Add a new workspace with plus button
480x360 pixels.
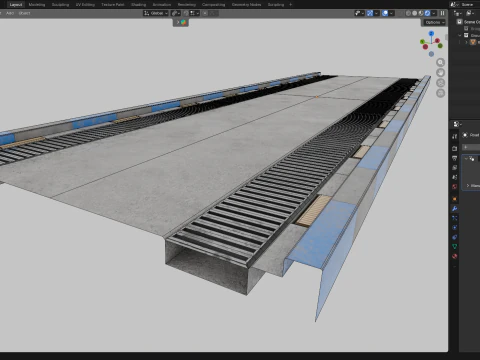(290, 5)
